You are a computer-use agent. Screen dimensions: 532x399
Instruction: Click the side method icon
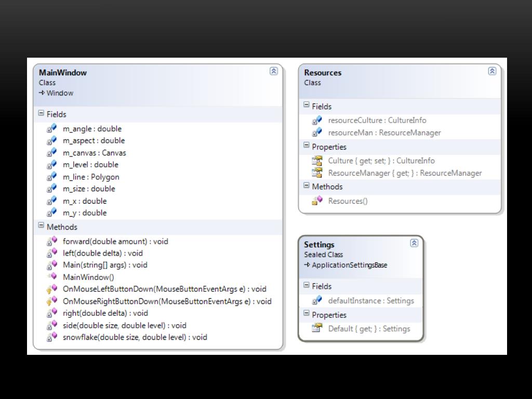[51, 325]
